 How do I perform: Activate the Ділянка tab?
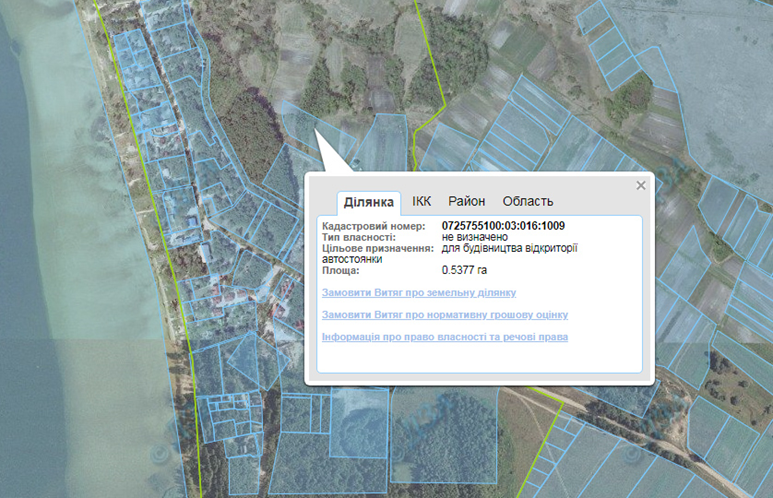tap(369, 202)
